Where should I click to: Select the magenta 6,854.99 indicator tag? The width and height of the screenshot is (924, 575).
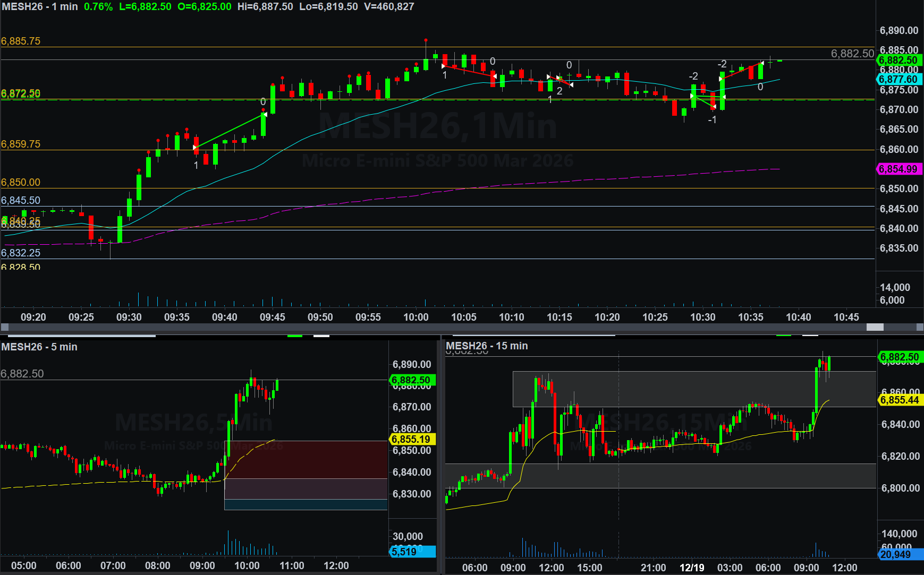click(899, 169)
